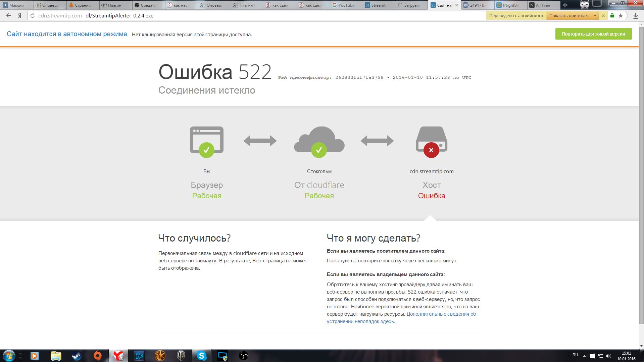This screenshot has width=644, height=362.
Task: Click the green lock security icon
Action: pos(612,15)
